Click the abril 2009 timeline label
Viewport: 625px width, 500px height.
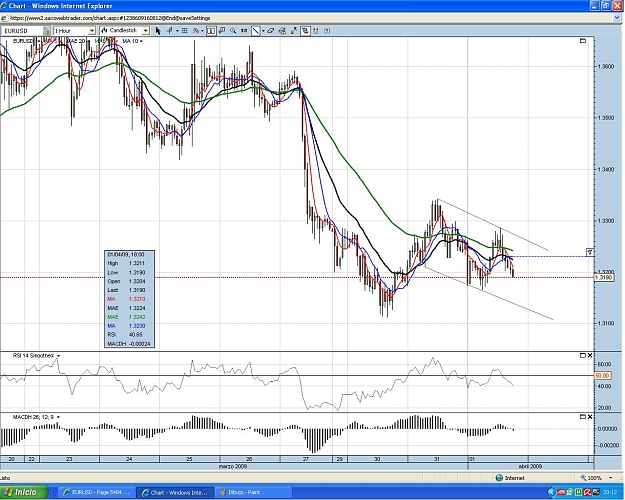tap(530, 466)
